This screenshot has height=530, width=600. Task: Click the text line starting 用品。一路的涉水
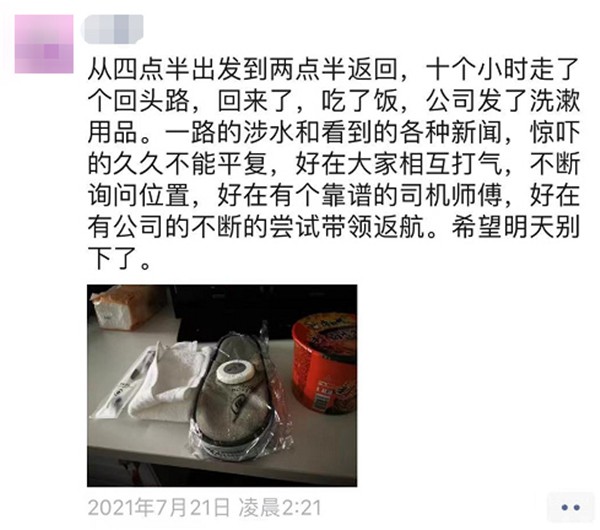[x=334, y=133]
